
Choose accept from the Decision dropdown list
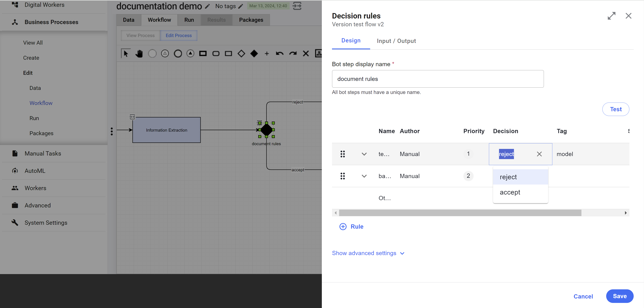520,192
